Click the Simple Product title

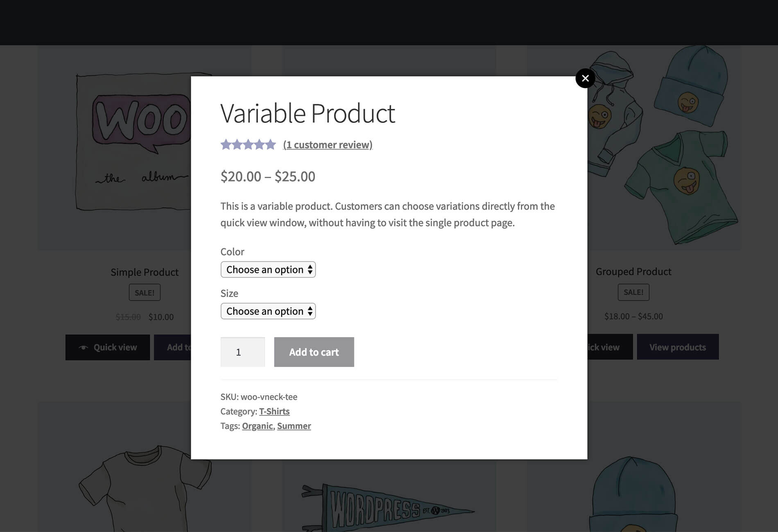(x=145, y=272)
